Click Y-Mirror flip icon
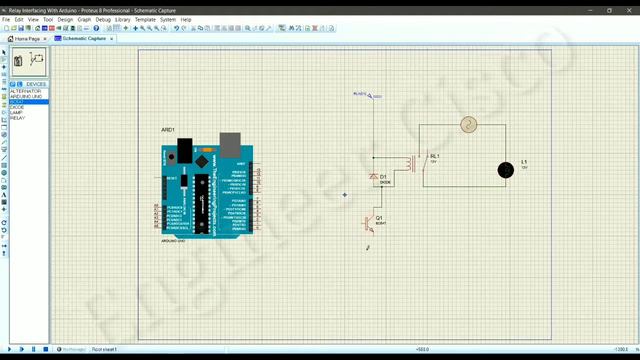Screen dimensions: 640x360 tap(4, 253)
